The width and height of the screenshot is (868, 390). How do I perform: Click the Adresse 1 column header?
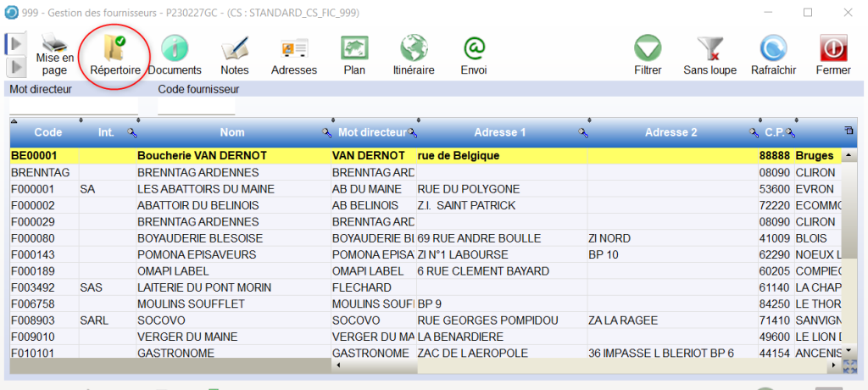point(499,132)
